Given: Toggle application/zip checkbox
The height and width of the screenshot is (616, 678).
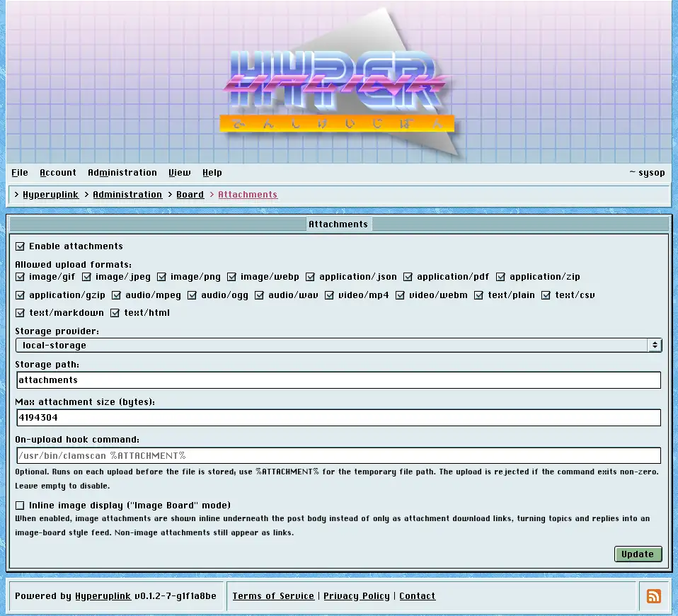Looking at the screenshot, I should 500,277.
